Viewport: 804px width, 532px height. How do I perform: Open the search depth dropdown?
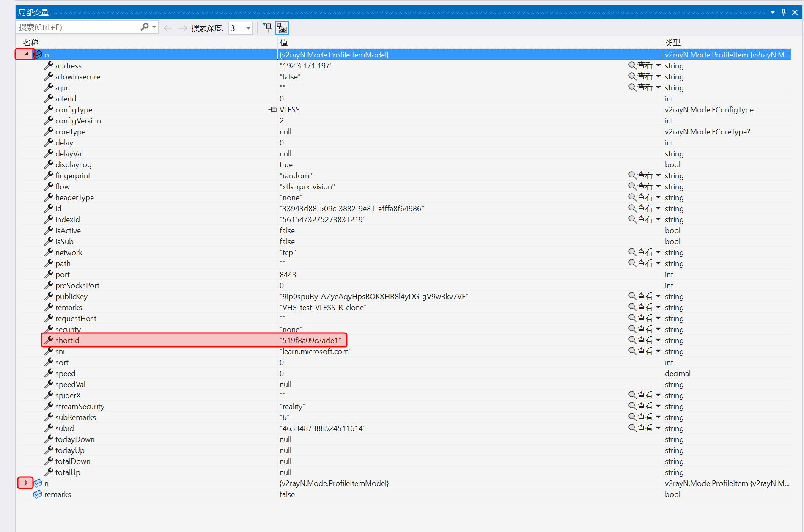click(248, 28)
